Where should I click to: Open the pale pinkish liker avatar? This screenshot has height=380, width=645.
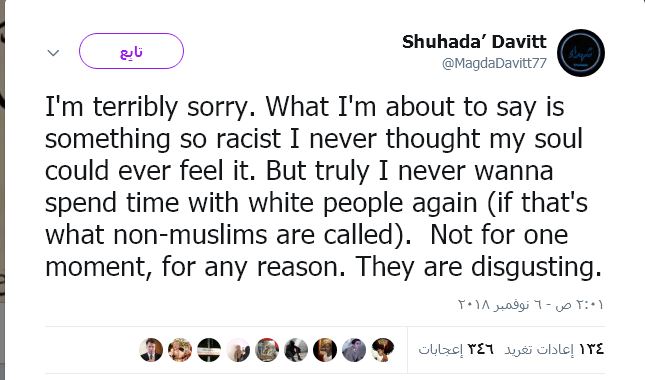click(238, 350)
